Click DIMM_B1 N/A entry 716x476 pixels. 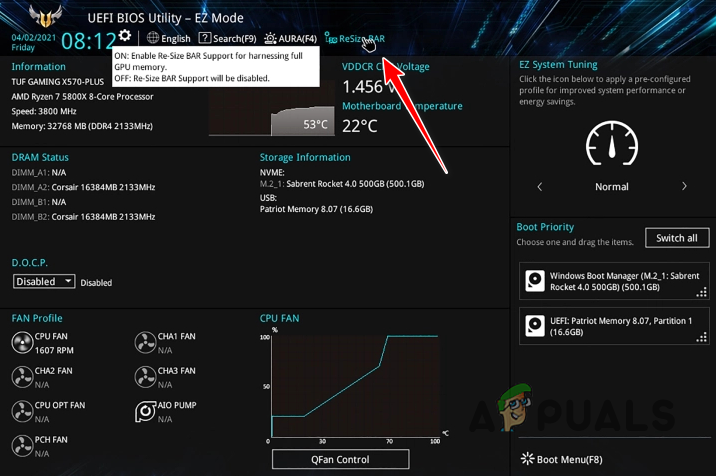point(39,202)
